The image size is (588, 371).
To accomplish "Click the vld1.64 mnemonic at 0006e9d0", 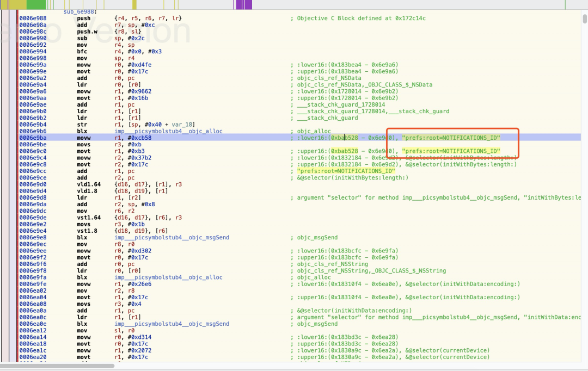I will 89,184.
